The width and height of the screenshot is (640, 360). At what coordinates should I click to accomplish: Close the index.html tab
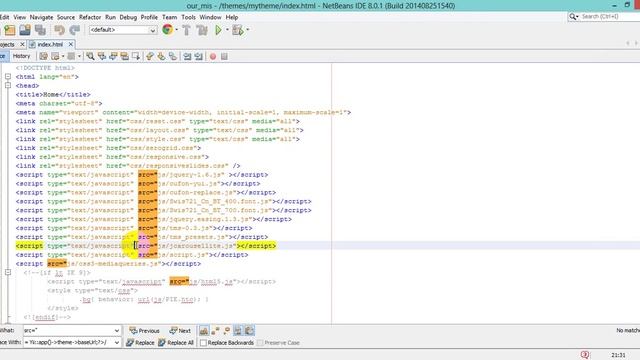71,44
